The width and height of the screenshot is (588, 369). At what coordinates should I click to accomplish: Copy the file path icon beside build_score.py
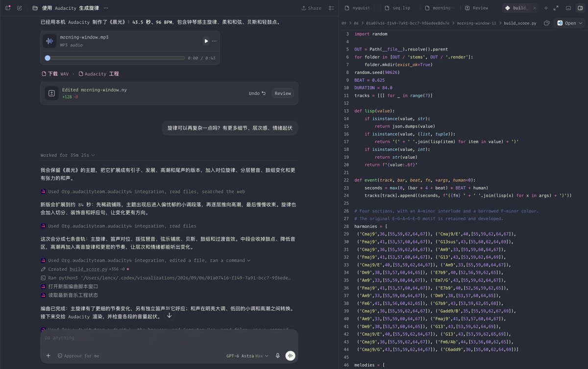[x=546, y=23]
